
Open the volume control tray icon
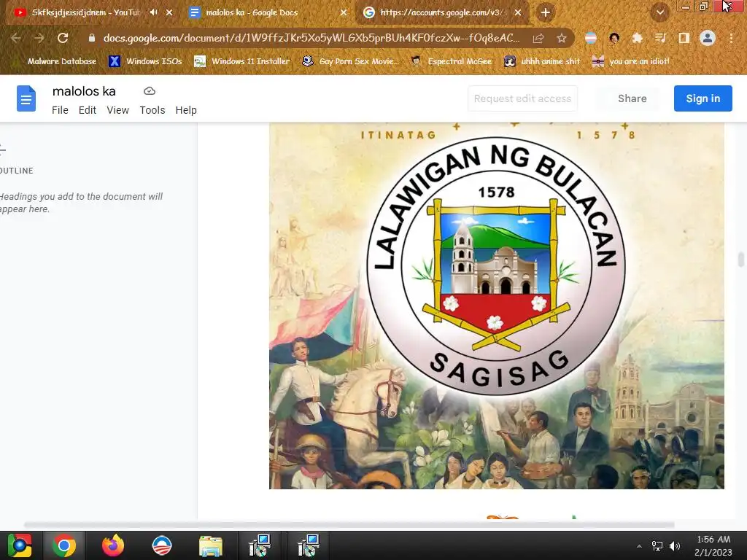pos(675,546)
